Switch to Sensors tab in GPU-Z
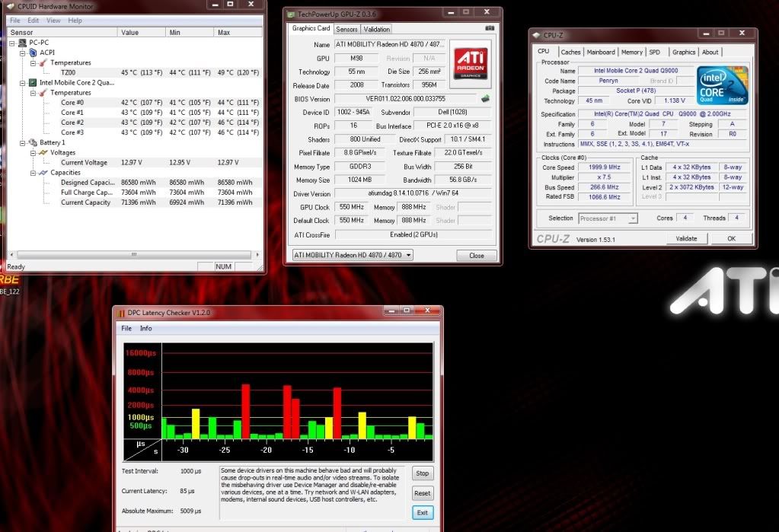This screenshot has width=779, height=532. click(346, 30)
